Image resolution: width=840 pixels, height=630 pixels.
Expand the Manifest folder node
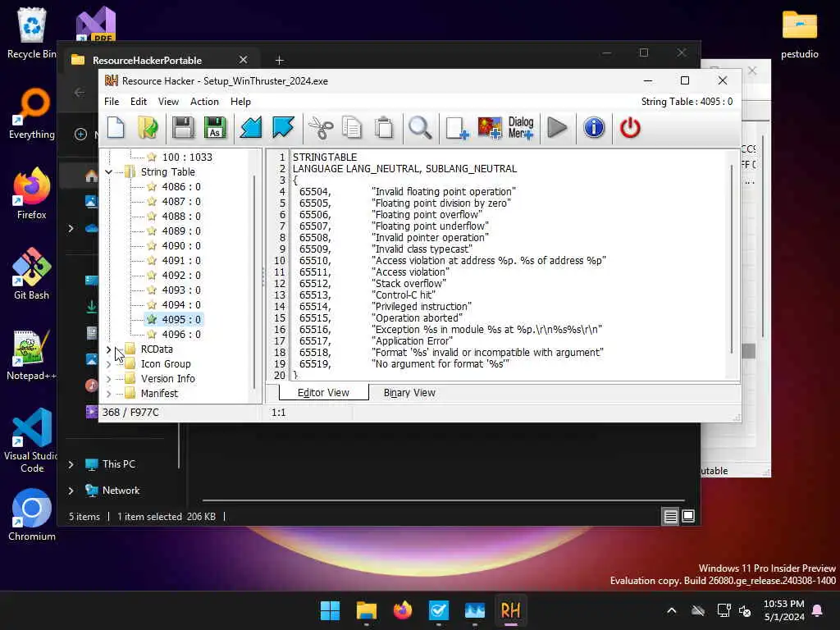click(109, 394)
